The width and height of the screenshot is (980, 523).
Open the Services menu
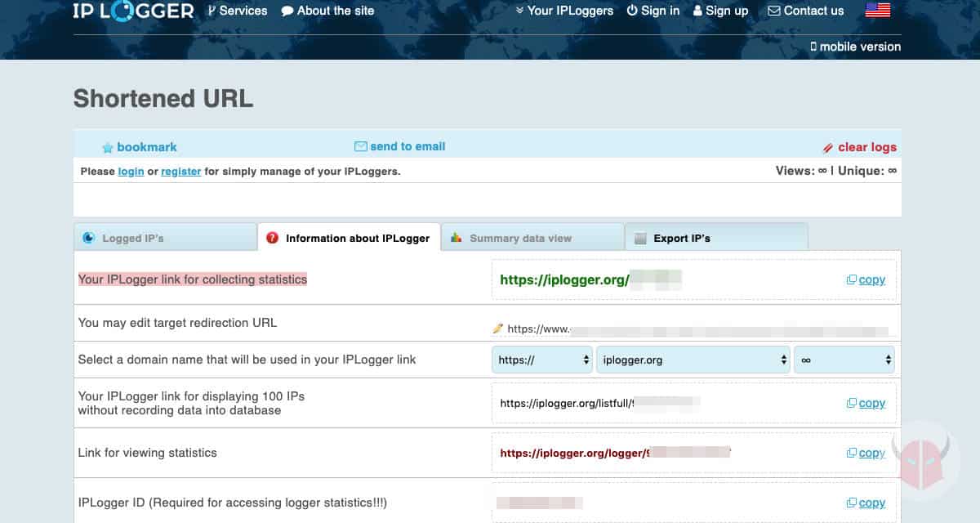(238, 11)
